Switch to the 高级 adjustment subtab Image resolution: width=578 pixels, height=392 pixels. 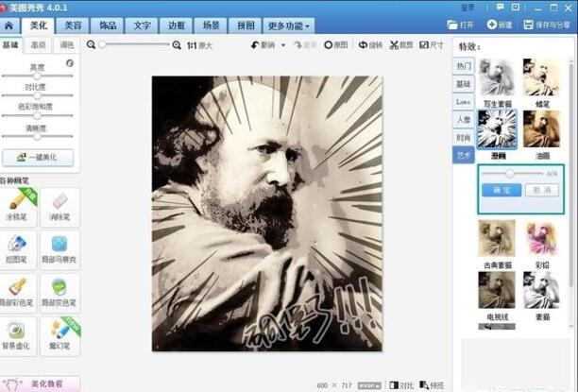pos(39,45)
